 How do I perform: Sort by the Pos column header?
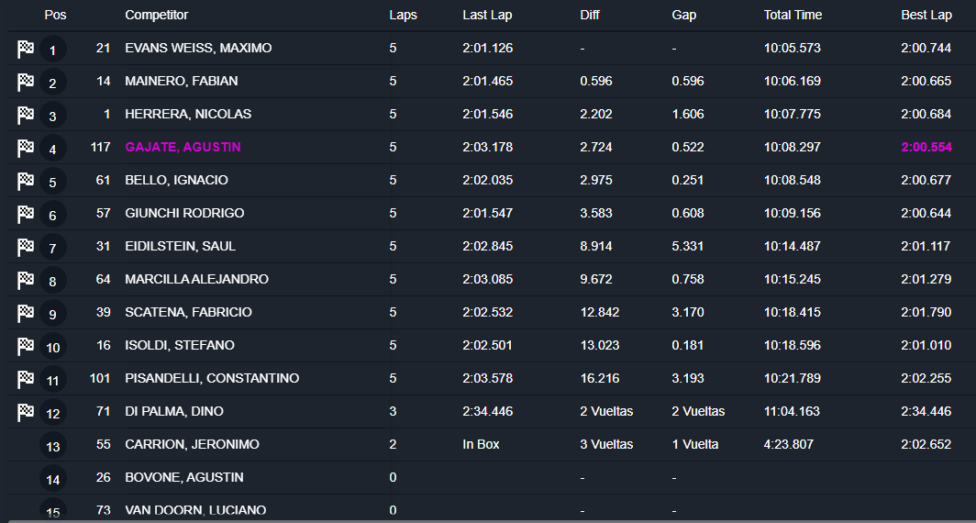55,15
